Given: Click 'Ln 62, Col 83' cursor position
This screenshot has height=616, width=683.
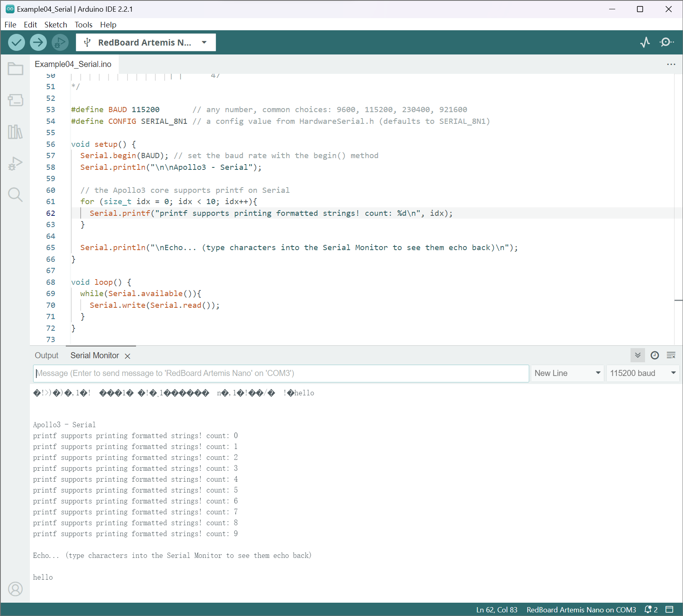Looking at the screenshot, I should tap(497, 610).
